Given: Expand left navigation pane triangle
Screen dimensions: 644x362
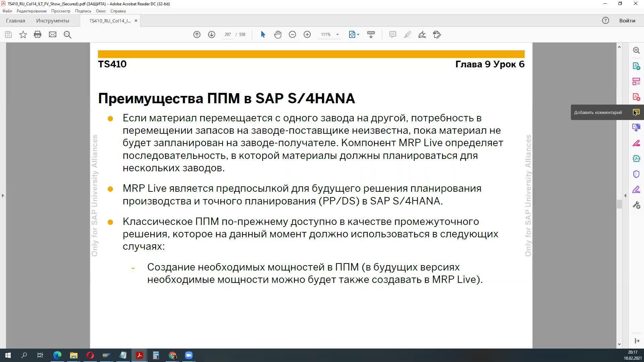Looking at the screenshot, I should 3,195.
